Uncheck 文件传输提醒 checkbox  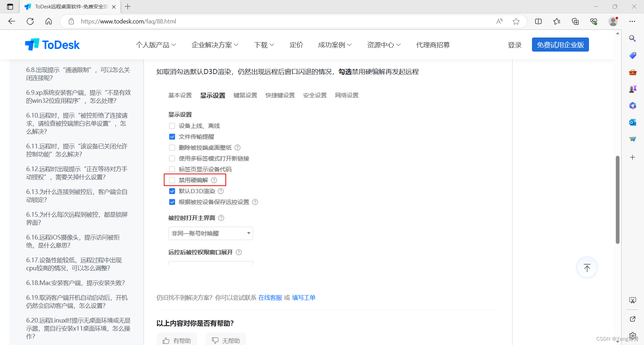172,137
